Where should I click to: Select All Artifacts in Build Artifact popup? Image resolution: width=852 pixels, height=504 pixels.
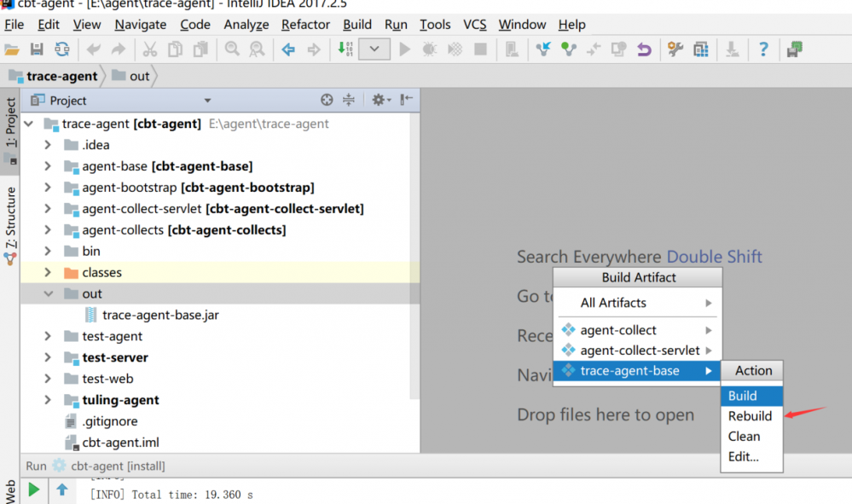637,303
